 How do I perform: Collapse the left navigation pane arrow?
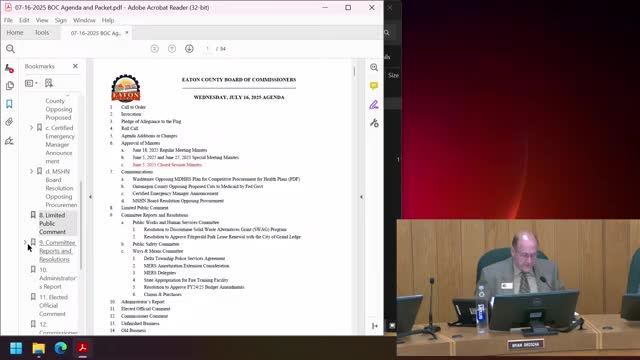90,197
